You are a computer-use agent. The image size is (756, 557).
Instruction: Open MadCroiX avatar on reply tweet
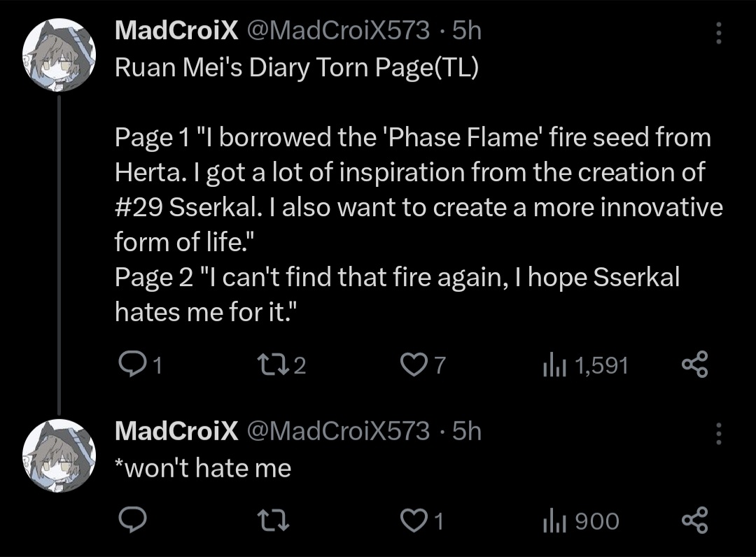pyautogui.click(x=59, y=454)
